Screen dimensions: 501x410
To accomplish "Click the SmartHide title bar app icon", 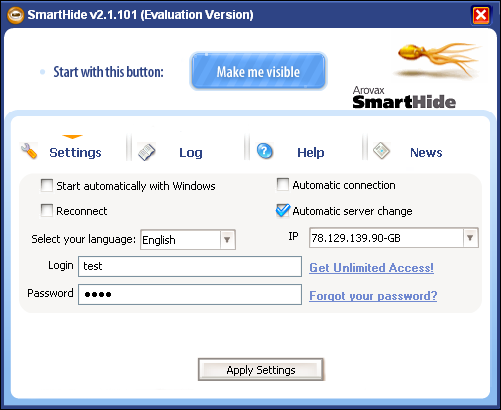I will pyautogui.click(x=15, y=15).
